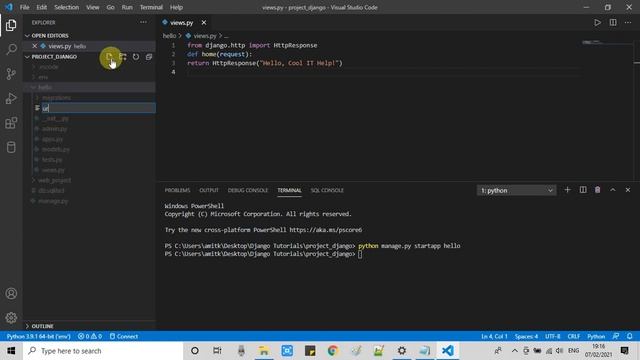Open the Accounts menu icon
640x360 pixels.
click(x=11, y=293)
